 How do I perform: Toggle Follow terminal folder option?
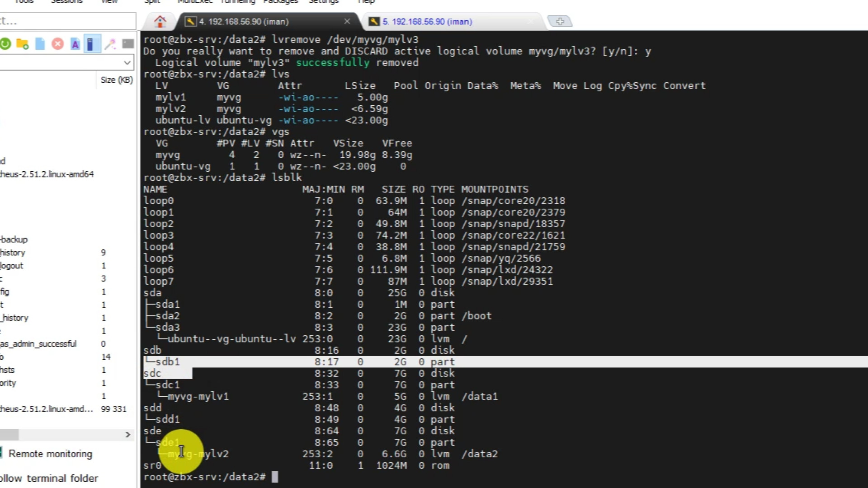point(50,478)
